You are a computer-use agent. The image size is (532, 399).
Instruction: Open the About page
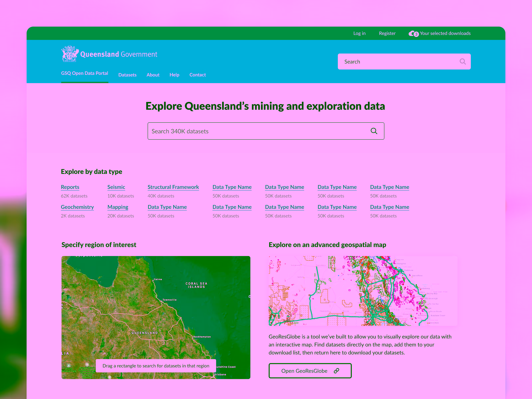pyautogui.click(x=153, y=75)
